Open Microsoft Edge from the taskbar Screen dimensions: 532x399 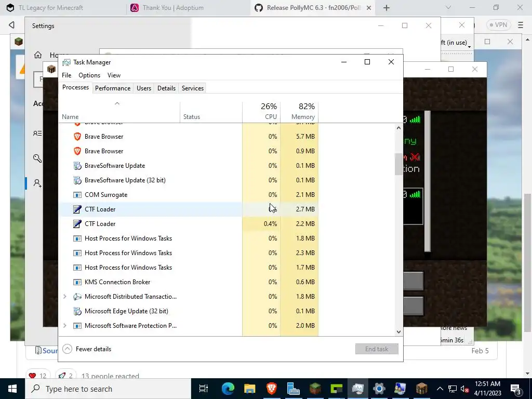pos(228,389)
